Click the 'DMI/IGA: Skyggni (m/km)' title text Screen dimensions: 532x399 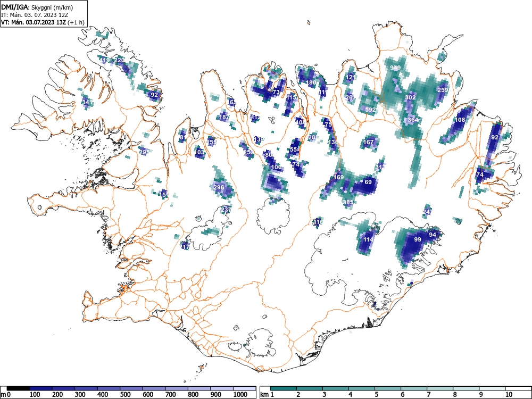coord(37,7)
